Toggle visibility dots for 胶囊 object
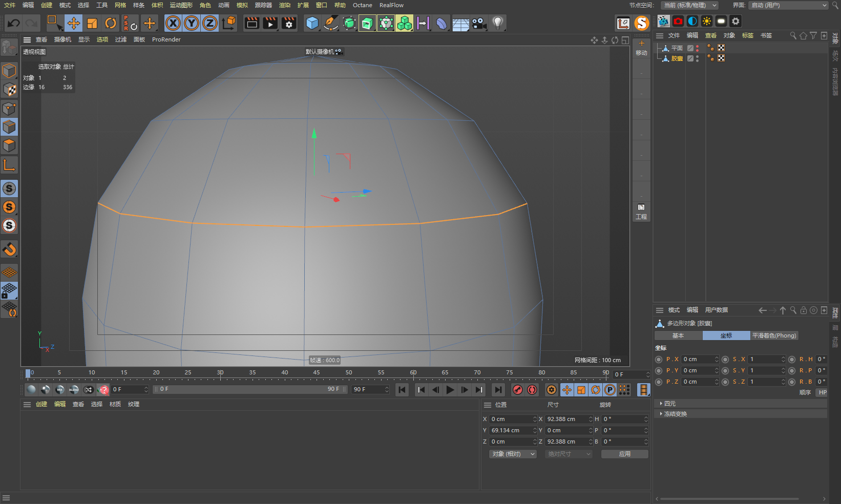This screenshot has width=841, height=504. [x=697, y=58]
